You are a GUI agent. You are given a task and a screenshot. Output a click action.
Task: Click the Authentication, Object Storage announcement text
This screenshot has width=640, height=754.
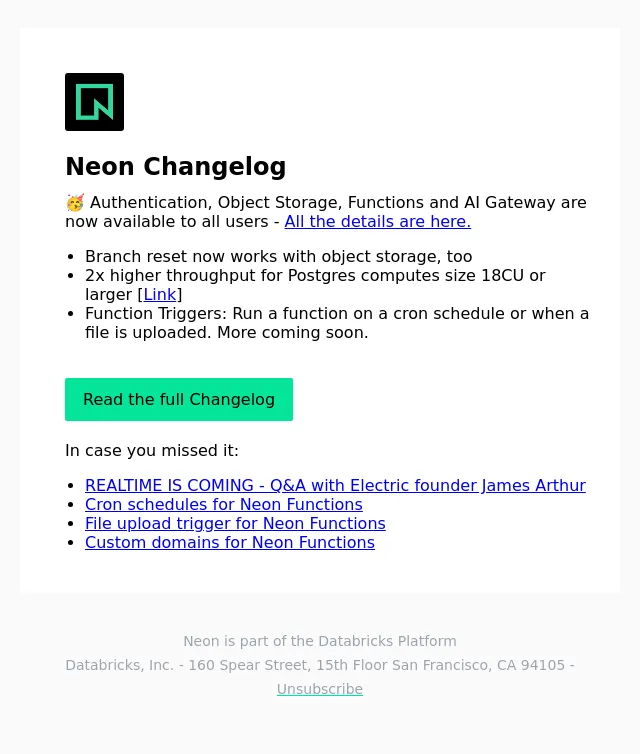point(326,212)
